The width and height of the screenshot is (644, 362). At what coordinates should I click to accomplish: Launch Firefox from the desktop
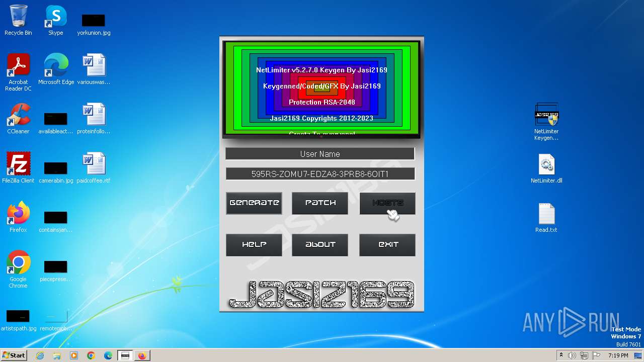tap(18, 217)
